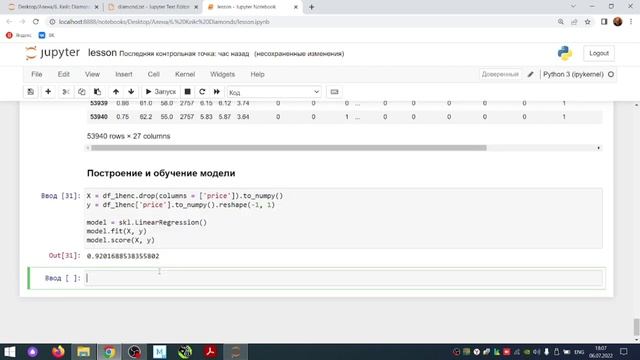The width and height of the screenshot is (640, 360).
Task: Reload the page with browser refresh icon
Action: (x=36, y=22)
